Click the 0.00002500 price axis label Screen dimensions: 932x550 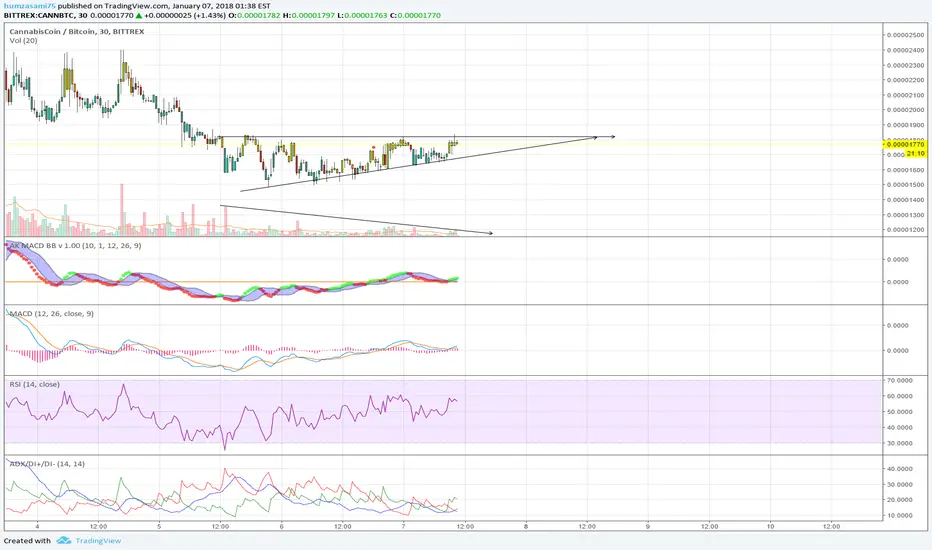coord(905,35)
